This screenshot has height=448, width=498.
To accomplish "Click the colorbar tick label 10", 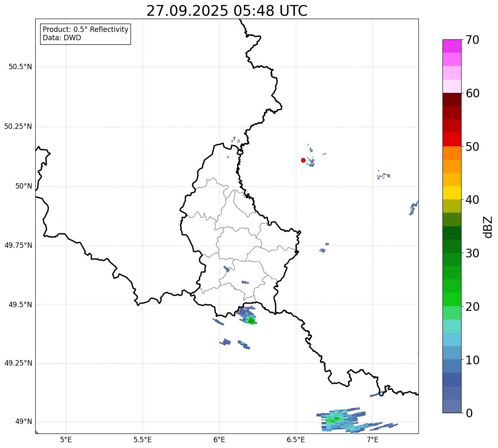I will tap(472, 361).
